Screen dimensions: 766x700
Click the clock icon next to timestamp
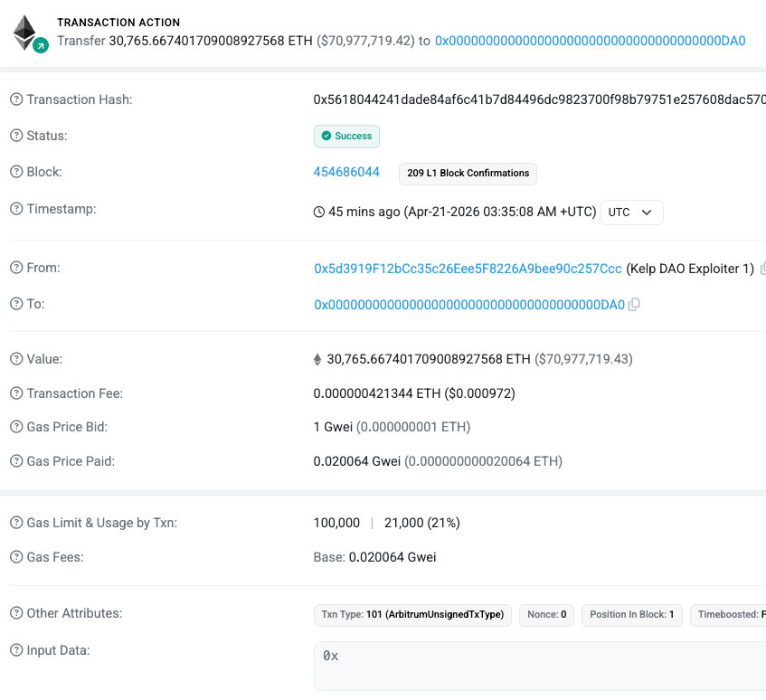tap(318, 212)
